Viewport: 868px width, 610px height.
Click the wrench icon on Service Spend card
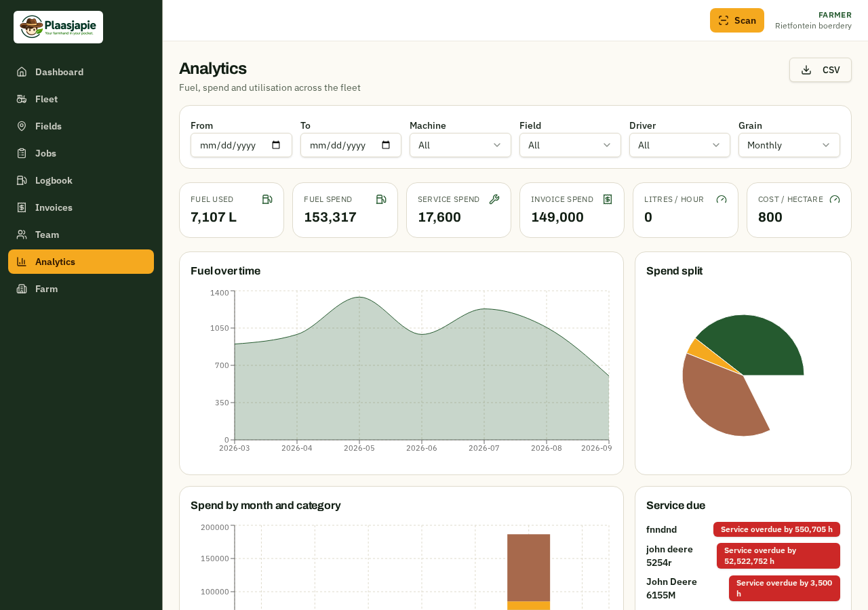coord(494,199)
